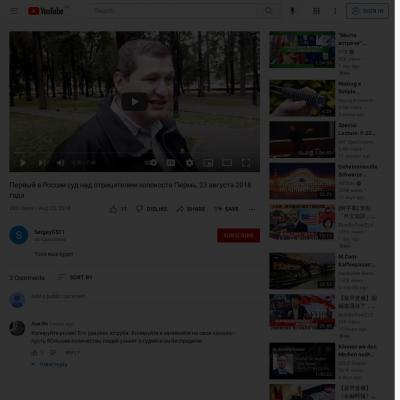Viewport: 400px width, 400px height.
Task: Click the Sign In button
Action: 367,11
